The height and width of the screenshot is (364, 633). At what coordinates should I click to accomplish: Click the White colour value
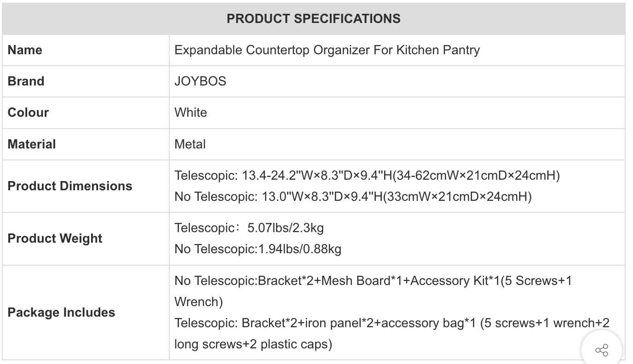click(190, 113)
